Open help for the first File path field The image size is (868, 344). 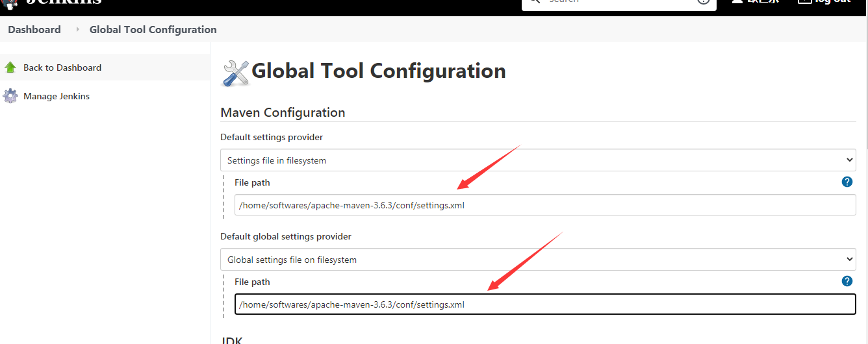(847, 182)
